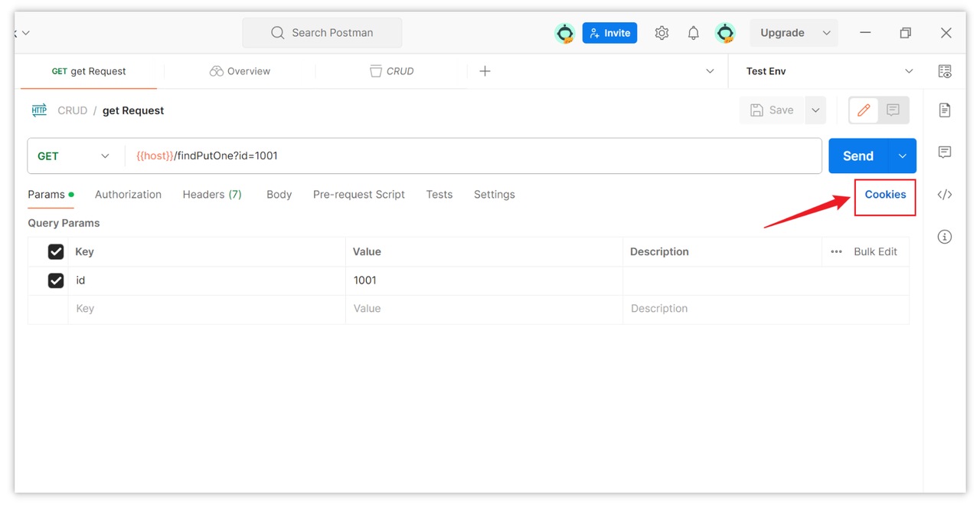
Task: Switch to comment mode icon
Action: pos(893,110)
